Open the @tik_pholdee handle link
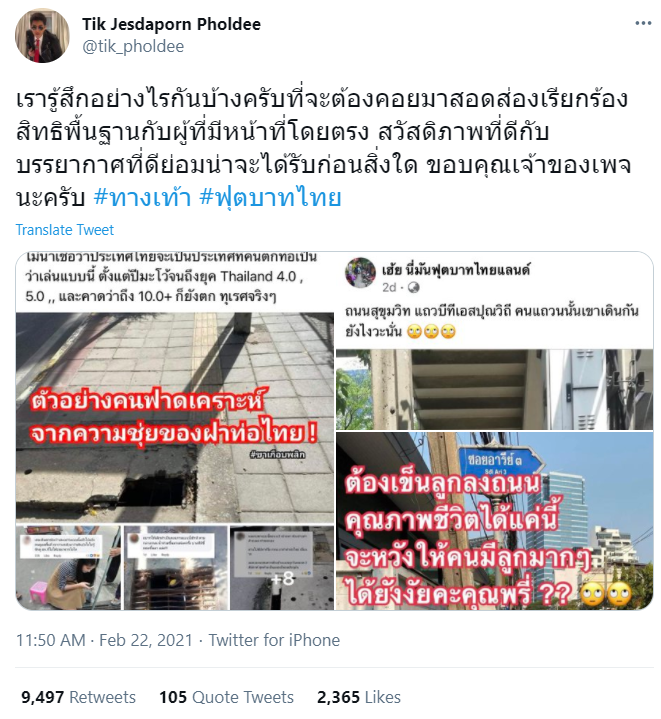Viewport: 661px width, 719px height. pos(133,46)
